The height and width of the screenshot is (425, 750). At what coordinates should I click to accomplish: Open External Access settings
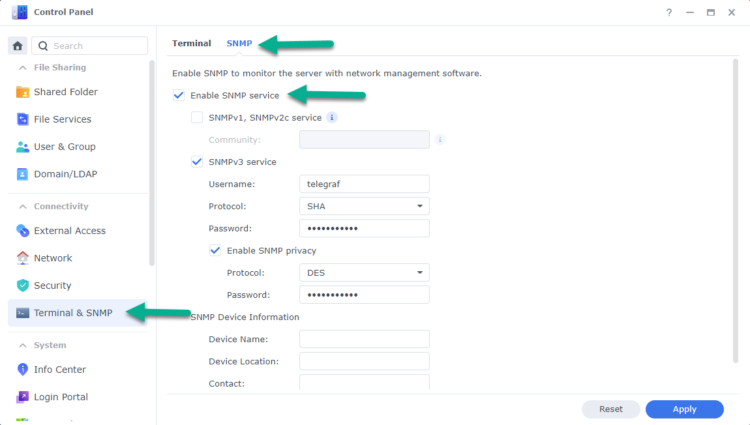[69, 231]
